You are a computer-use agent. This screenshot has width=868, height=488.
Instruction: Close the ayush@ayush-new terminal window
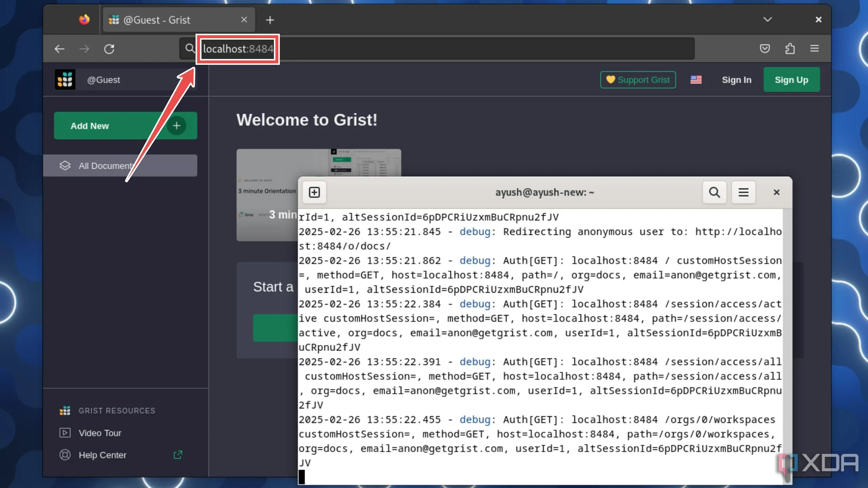[777, 192]
